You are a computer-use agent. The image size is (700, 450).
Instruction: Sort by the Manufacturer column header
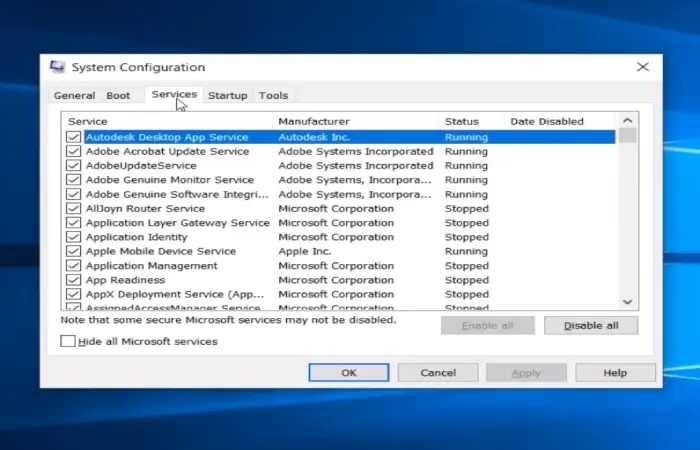point(357,121)
